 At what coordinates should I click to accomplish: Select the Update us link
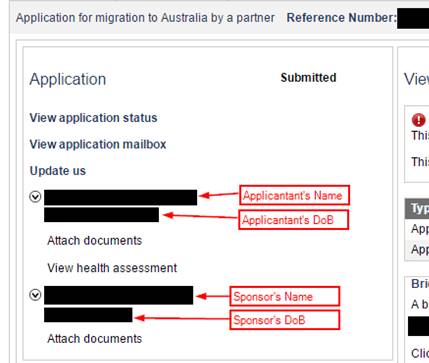(58, 171)
